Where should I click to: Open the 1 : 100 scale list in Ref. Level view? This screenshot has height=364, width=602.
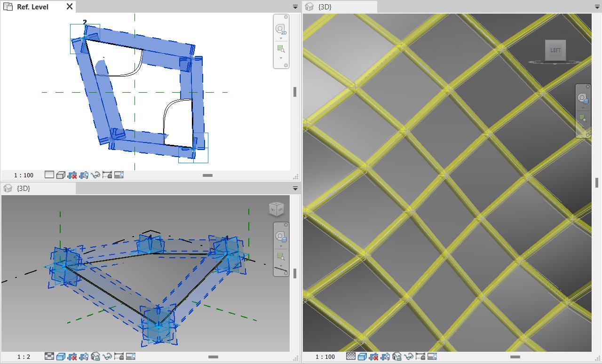[24, 175]
